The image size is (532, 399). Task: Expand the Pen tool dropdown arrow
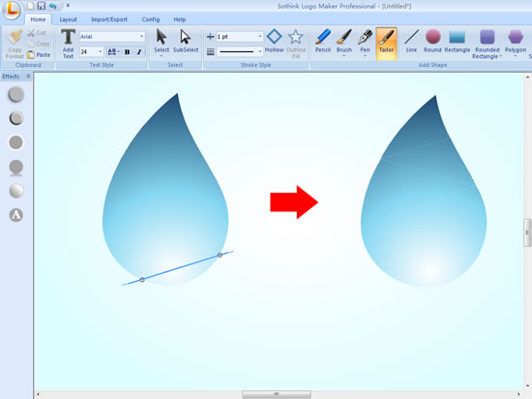365,56
